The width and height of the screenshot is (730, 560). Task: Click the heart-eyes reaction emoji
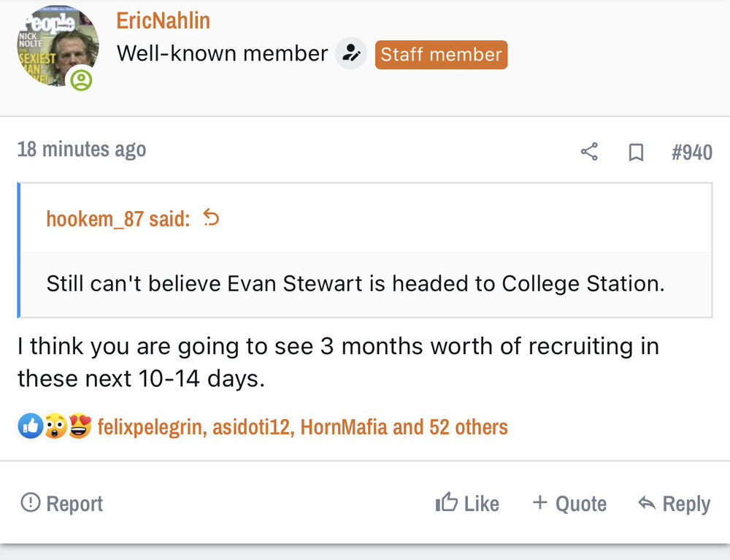click(79, 426)
